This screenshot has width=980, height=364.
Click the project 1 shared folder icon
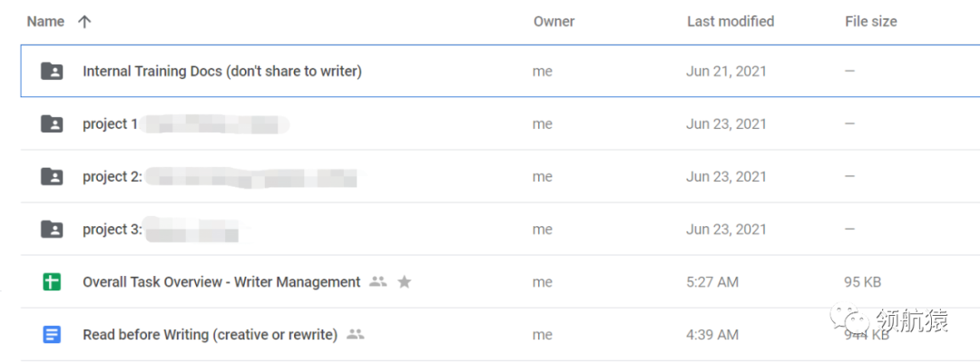52,124
